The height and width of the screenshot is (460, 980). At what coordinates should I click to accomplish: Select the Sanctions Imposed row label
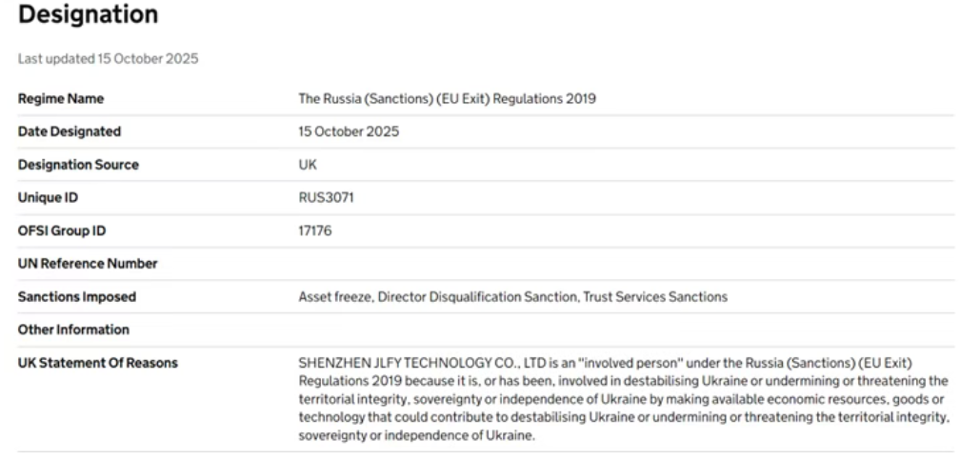tap(76, 297)
